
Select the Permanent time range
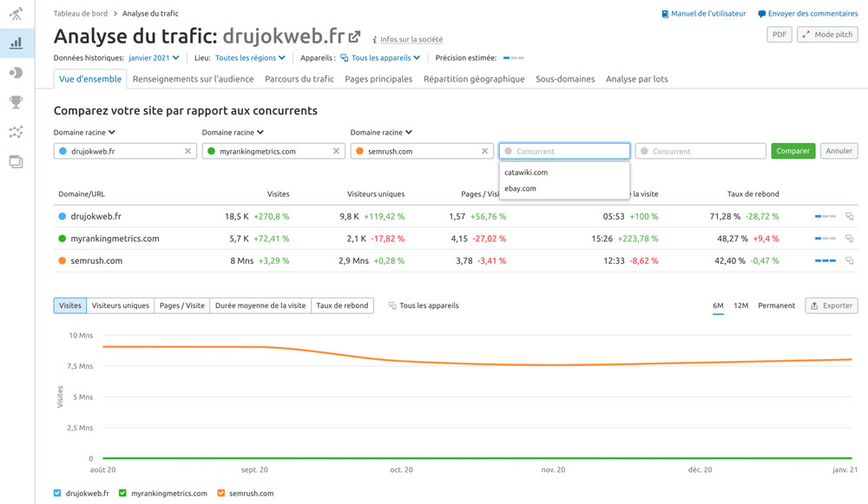click(x=776, y=305)
